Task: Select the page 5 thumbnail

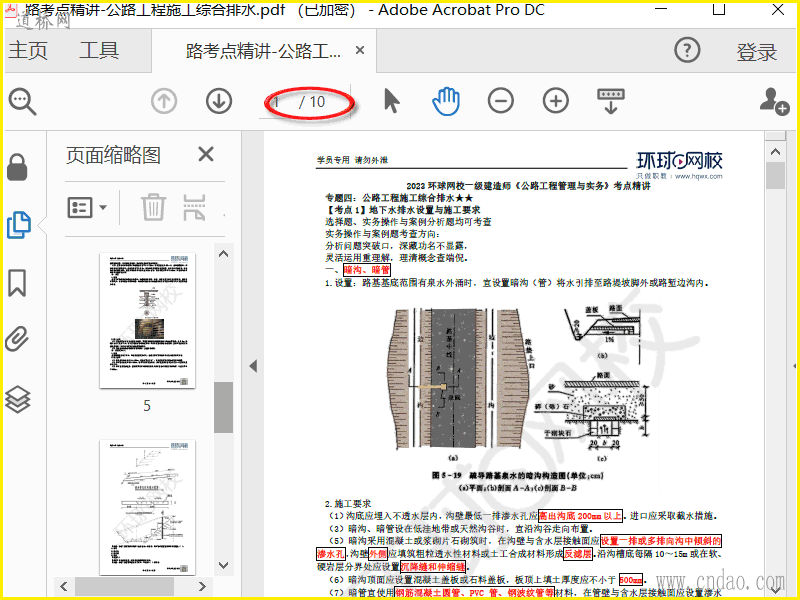Action: pos(147,320)
